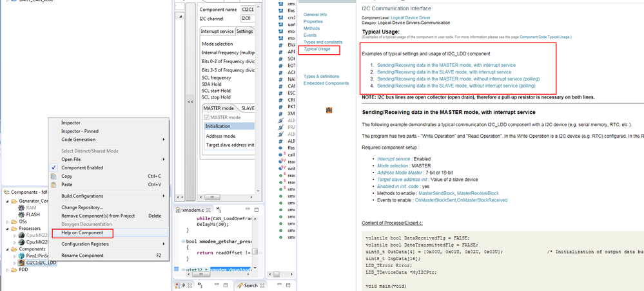Expand the OSs tree node
Image resolution: width=644 pixels, height=291 pixels.
click(x=8, y=221)
